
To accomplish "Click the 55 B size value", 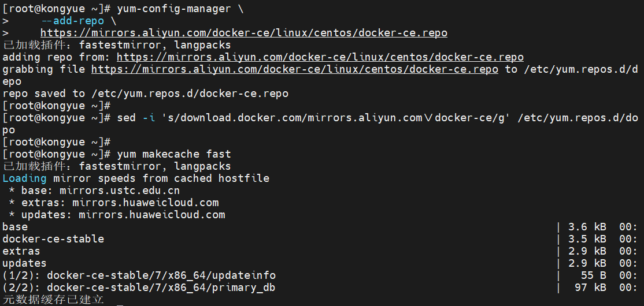I will pyautogui.click(x=594, y=275).
